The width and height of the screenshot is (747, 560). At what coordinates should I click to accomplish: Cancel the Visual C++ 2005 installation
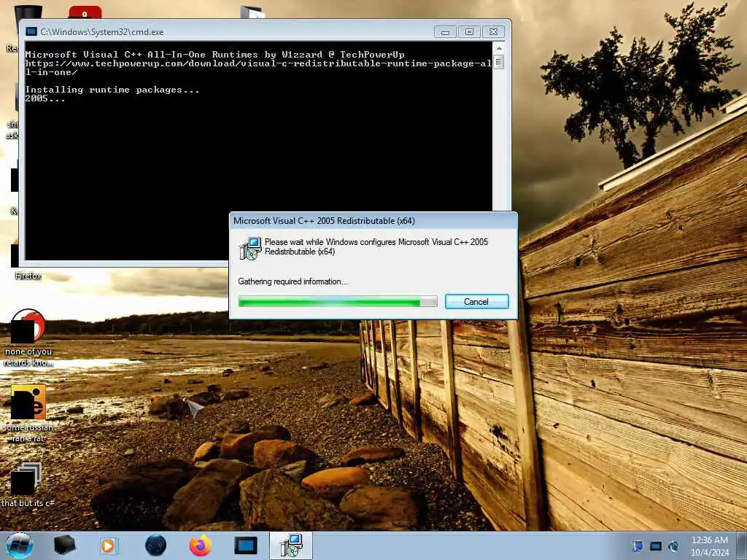pos(476,301)
